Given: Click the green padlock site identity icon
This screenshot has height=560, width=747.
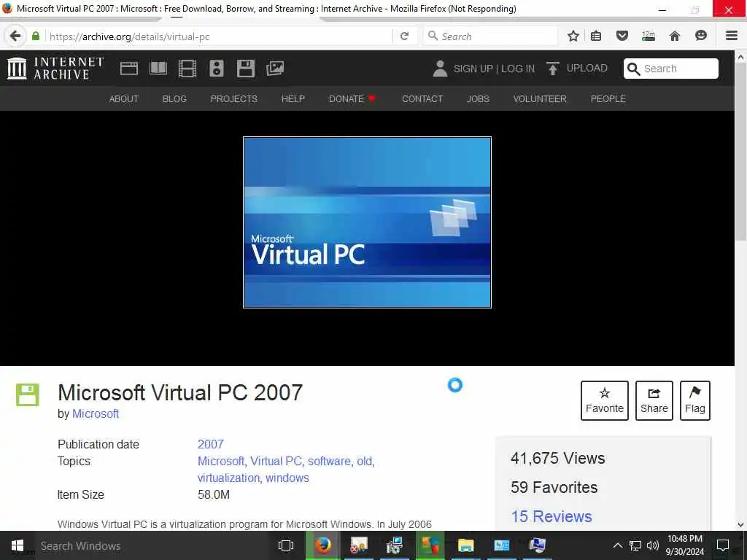Looking at the screenshot, I should click(36, 36).
